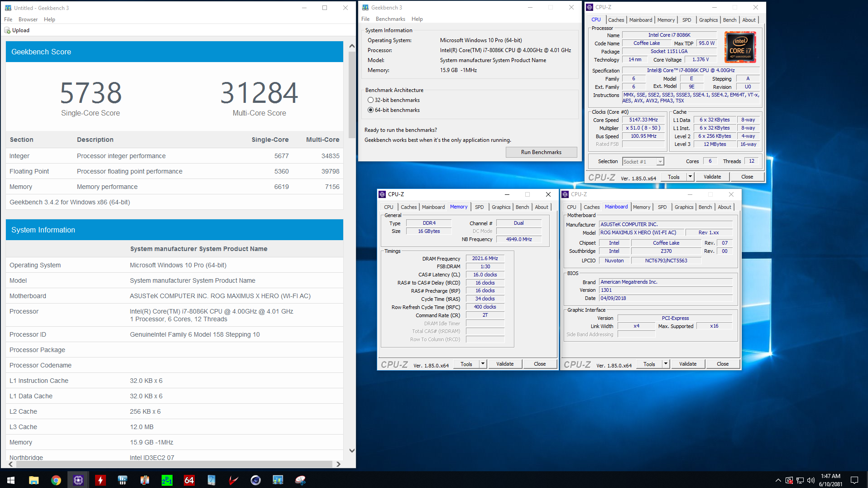The height and width of the screenshot is (488, 868).
Task: Launch Google Chrome from the taskbar
Action: [x=56, y=480]
